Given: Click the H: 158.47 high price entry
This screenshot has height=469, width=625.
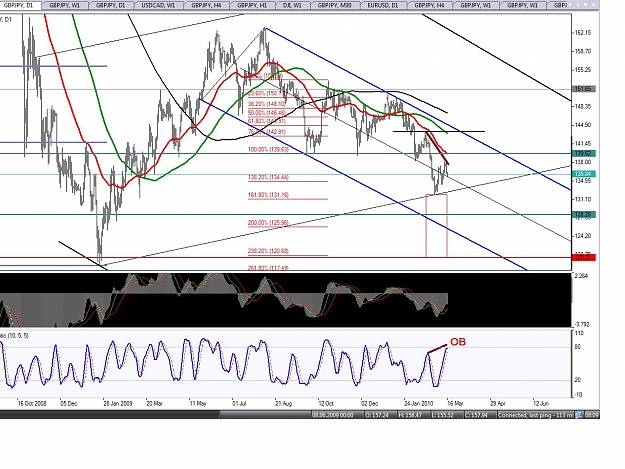Looking at the screenshot, I should (413, 415).
